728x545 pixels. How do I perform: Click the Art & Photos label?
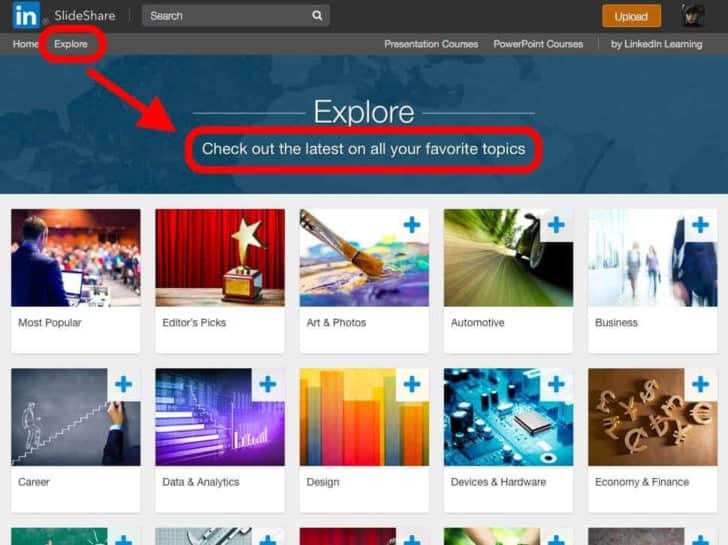(x=336, y=323)
